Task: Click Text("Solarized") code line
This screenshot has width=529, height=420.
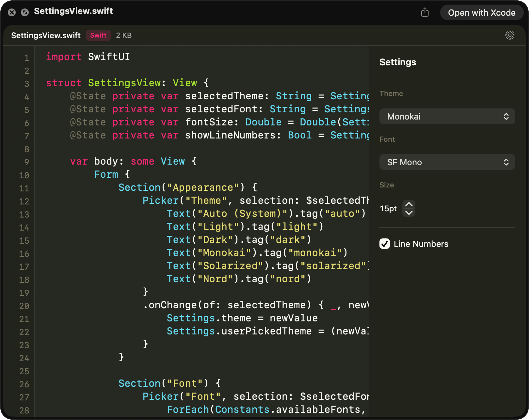Action: [268, 266]
